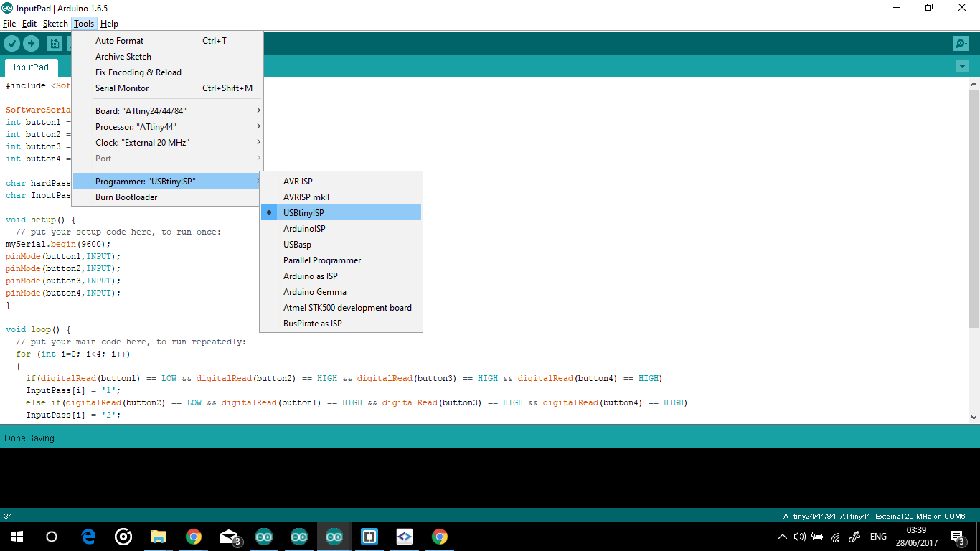The width and height of the screenshot is (980, 551).
Task: Select the checked USBtinyISP programmer
Action: point(341,213)
